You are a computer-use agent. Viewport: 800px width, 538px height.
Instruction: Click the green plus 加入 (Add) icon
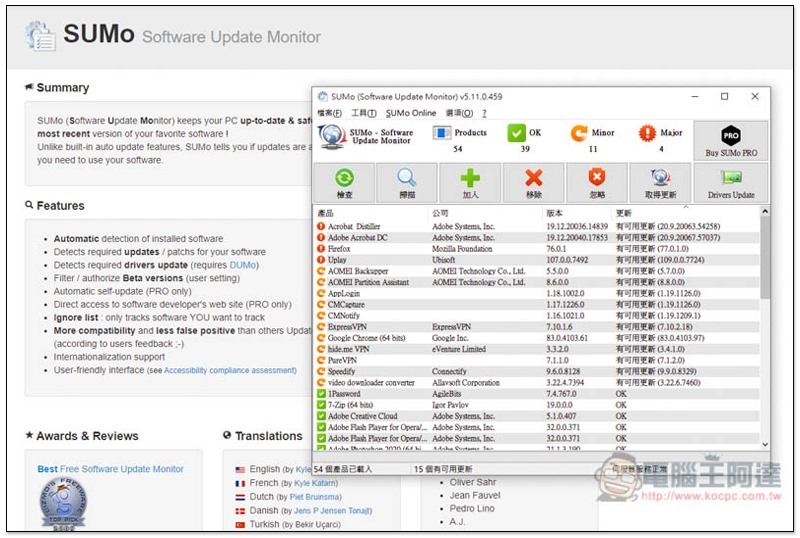click(470, 178)
